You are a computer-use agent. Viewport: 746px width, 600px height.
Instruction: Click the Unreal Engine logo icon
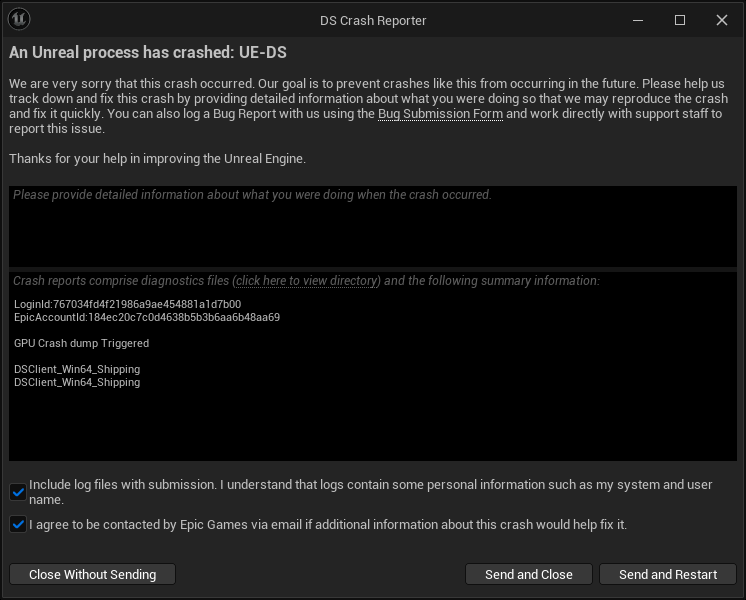[19, 20]
